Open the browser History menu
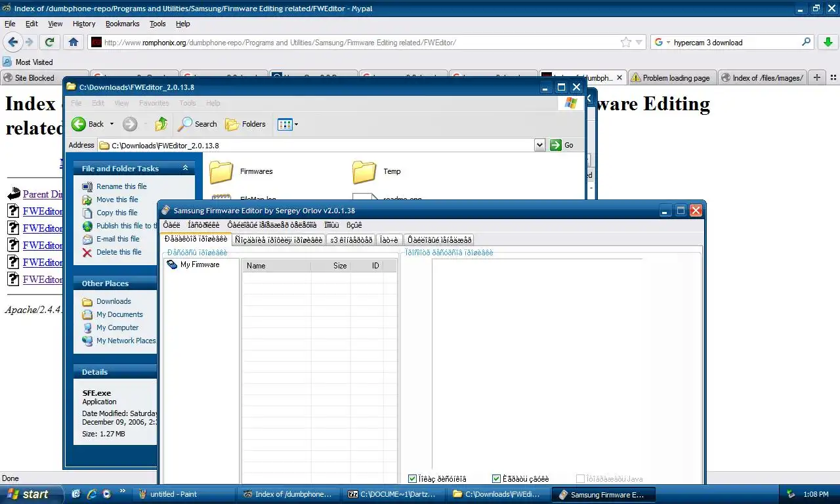This screenshot has width=840, height=504. coord(84,24)
